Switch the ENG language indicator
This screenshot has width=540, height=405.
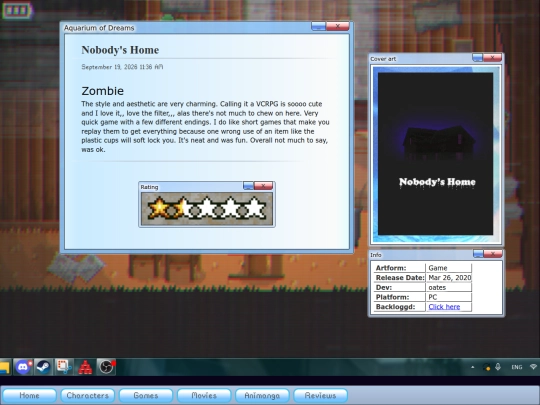tap(517, 367)
